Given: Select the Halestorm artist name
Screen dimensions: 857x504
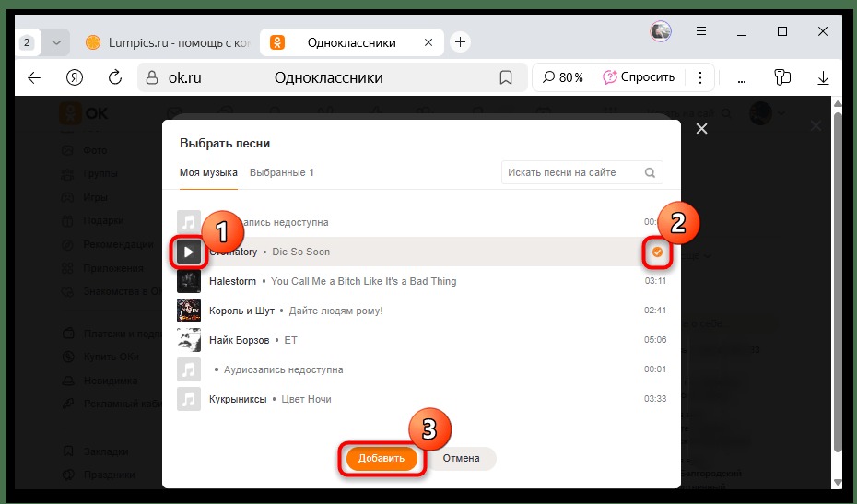Looking at the screenshot, I should coord(232,281).
